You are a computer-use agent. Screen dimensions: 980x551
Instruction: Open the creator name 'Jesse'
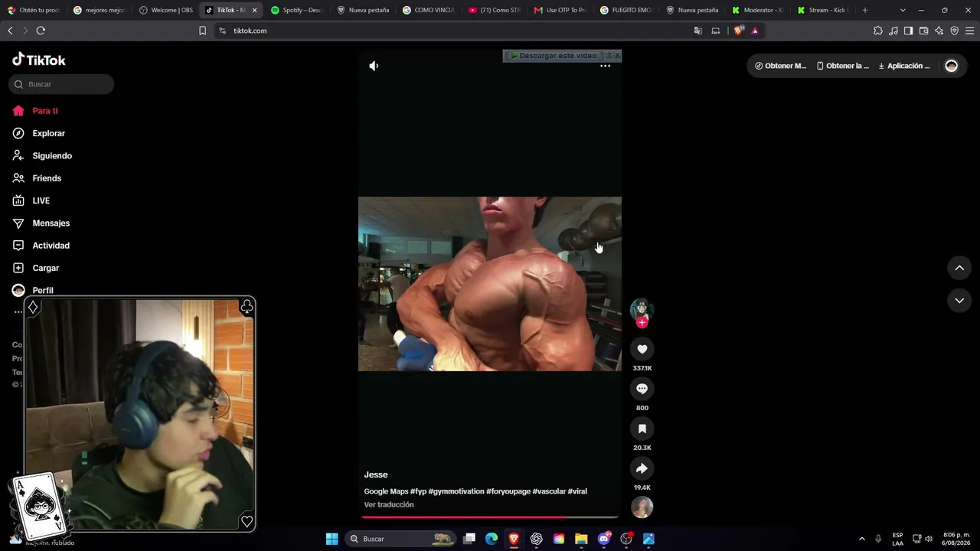pos(376,474)
